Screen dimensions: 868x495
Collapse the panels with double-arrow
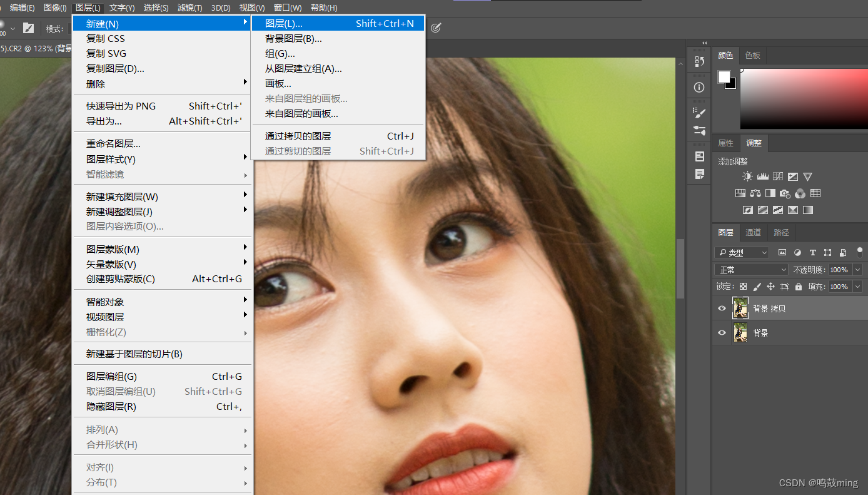pos(705,43)
